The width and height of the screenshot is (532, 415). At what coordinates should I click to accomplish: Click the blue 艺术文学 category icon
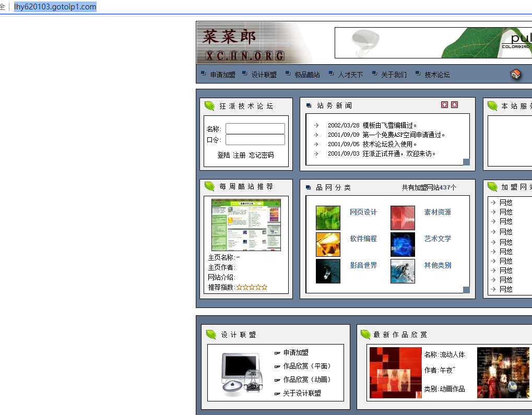(x=403, y=244)
